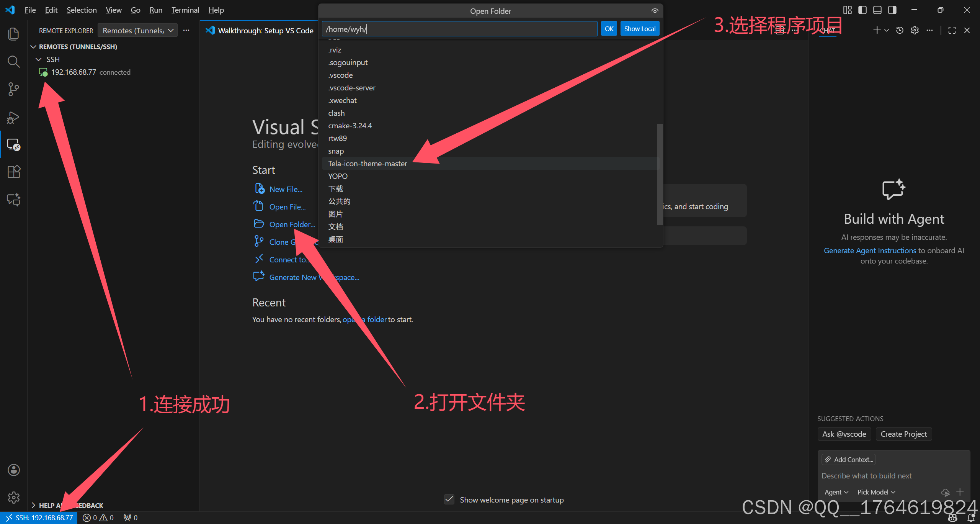Open the Search view icon

coord(14,61)
